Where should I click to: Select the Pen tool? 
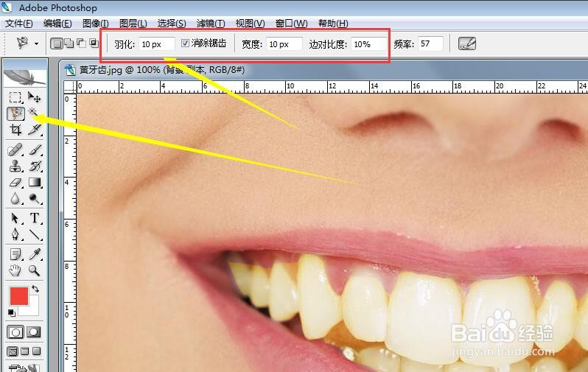click(15, 234)
